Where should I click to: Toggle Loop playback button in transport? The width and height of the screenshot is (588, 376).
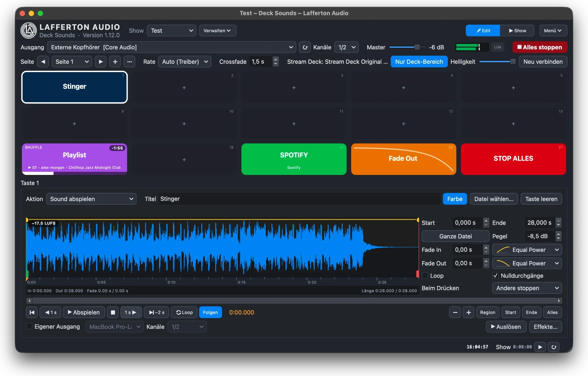tap(184, 312)
